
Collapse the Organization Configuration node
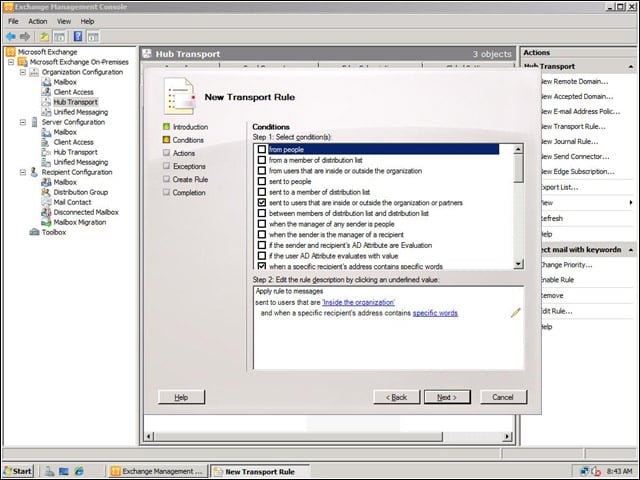click(x=23, y=72)
